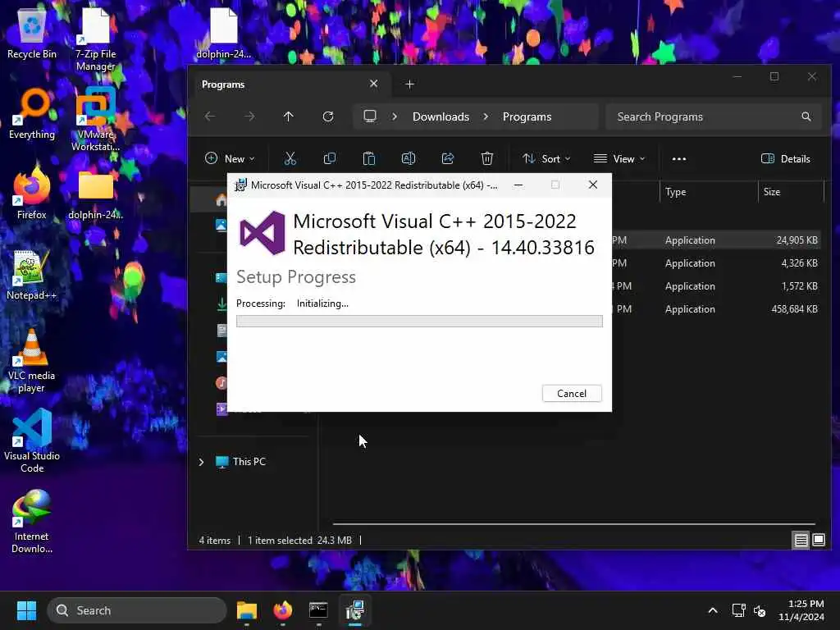The height and width of the screenshot is (630, 840).
Task: Open the Recycle Bin desktop icon
Action: click(32, 33)
